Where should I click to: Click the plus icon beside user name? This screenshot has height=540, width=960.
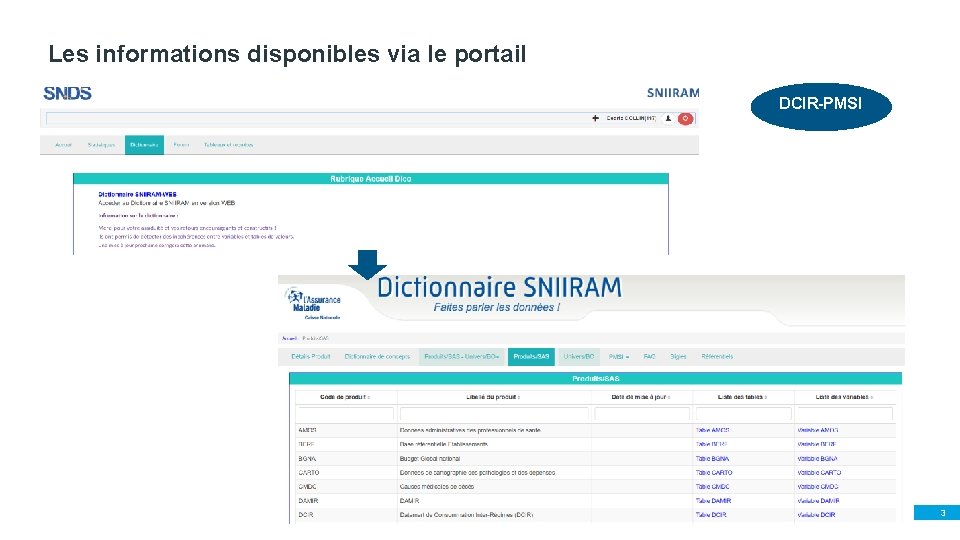click(595, 118)
